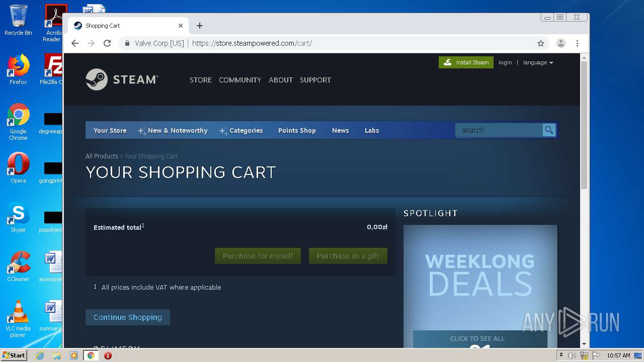644x362 pixels.
Task: Open the Chrome three-dot menu
Action: pyautogui.click(x=577, y=43)
